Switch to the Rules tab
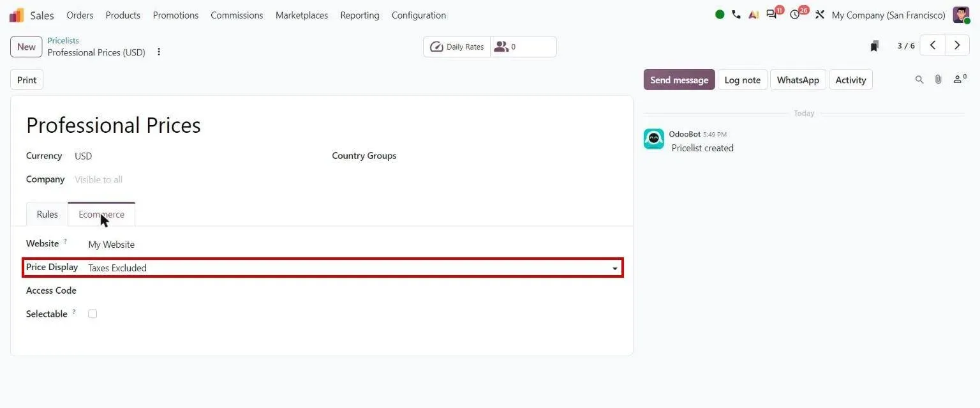 coord(47,215)
